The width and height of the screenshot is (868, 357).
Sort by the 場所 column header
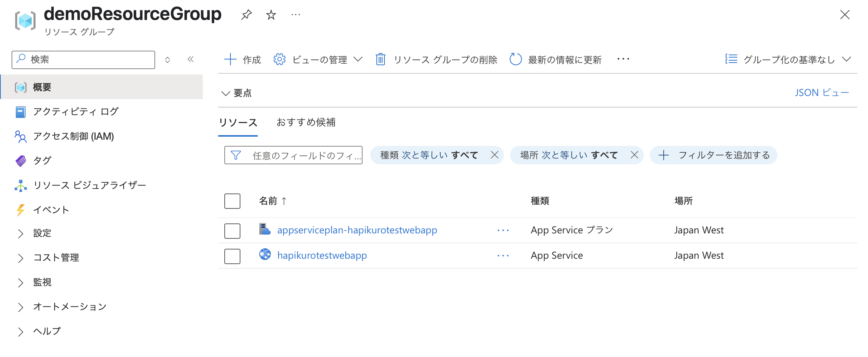click(x=684, y=201)
